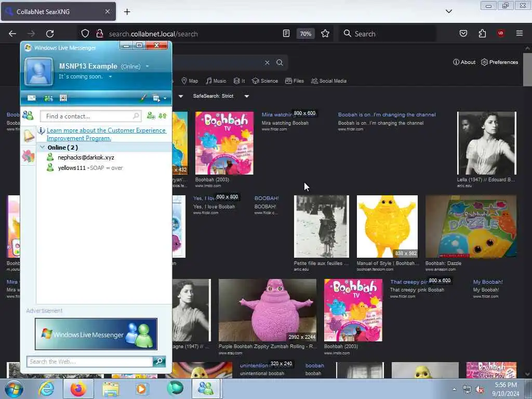The height and width of the screenshot is (399, 532).
Task: Open 'Boohbah is on..I'm changing the channel' result
Action: point(387,115)
